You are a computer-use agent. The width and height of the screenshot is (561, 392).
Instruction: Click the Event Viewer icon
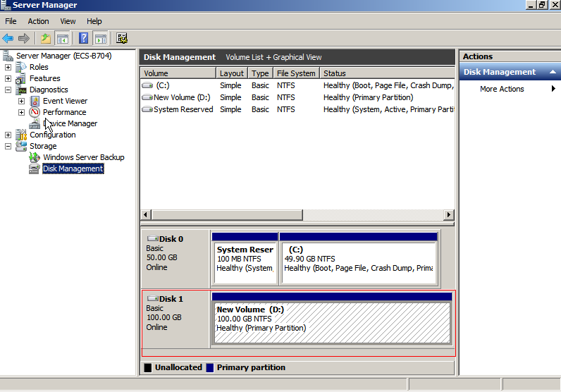pyautogui.click(x=35, y=101)
